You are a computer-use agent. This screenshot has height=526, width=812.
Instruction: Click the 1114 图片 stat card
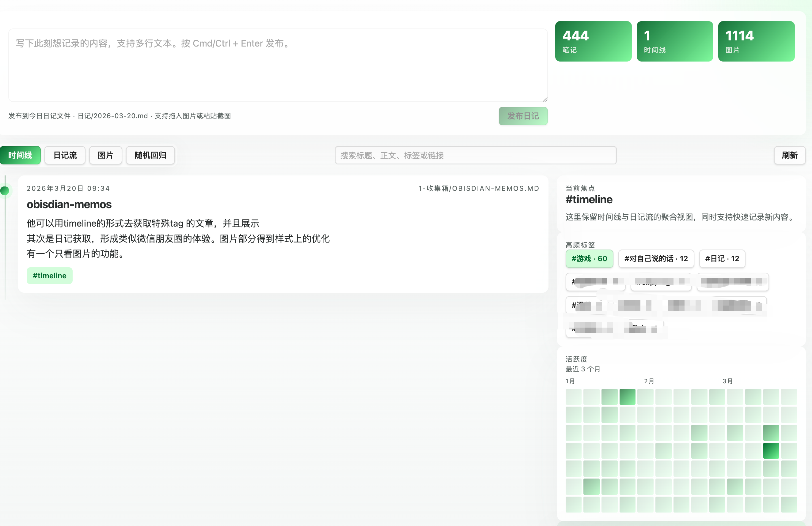click(756, 41)
